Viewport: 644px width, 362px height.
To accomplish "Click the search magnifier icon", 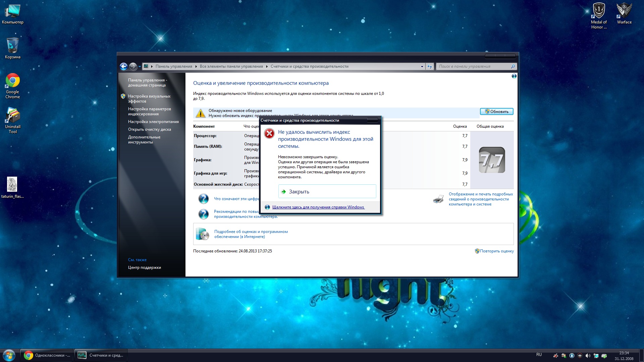I will click(513, 66).
